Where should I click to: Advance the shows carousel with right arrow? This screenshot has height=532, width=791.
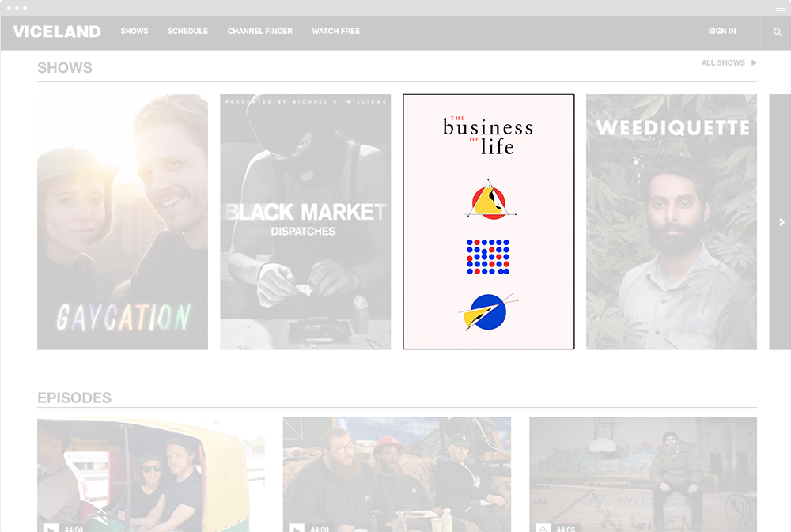[782, 222]
